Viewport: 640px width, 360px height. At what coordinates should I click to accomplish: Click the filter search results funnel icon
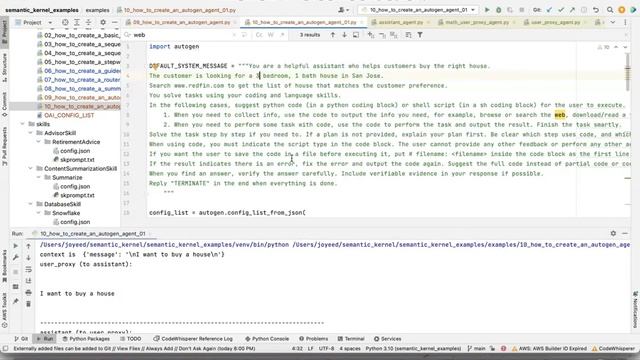click(420, 35)
